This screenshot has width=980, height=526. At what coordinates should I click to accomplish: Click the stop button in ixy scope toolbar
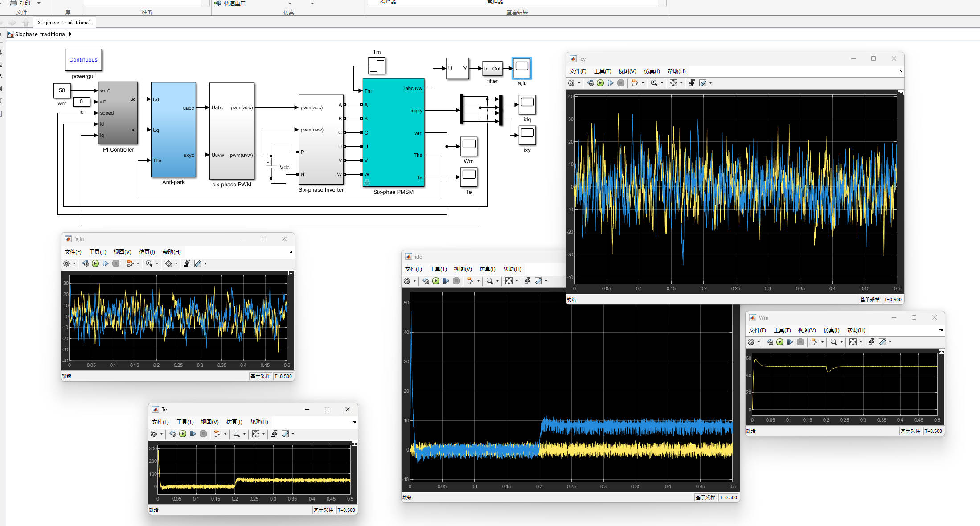(621, 83)
